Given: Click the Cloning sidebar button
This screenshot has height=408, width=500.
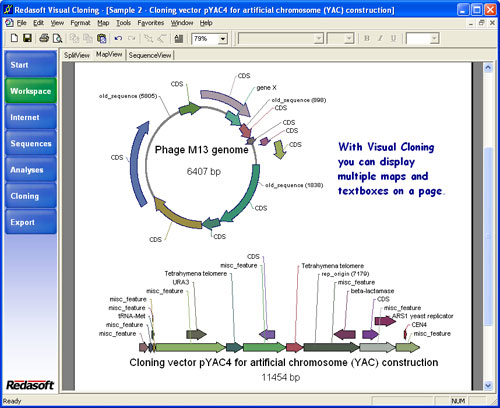Looking at the screenshot, I should coord(31,196).
